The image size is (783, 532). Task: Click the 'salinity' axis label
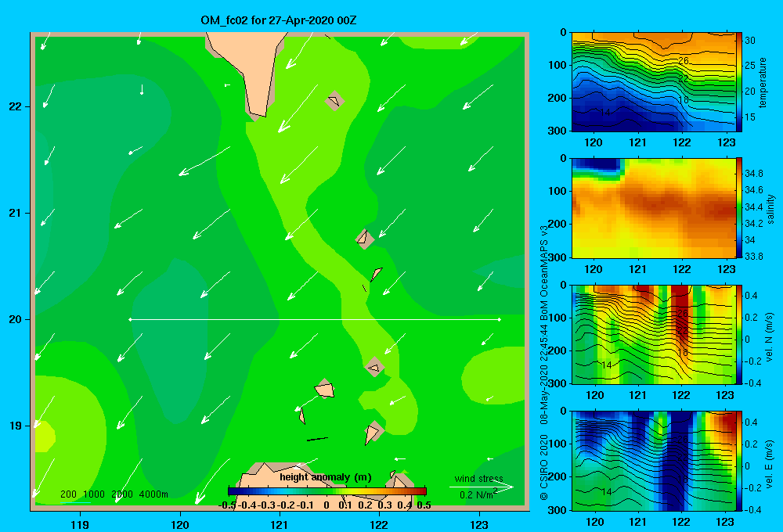pos(770,209)
